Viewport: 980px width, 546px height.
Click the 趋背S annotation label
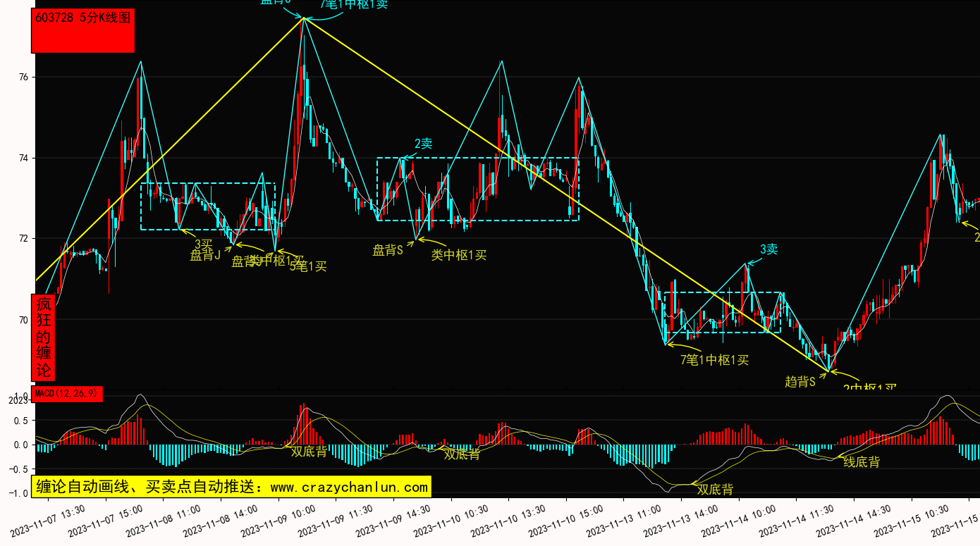click(800, 382)
